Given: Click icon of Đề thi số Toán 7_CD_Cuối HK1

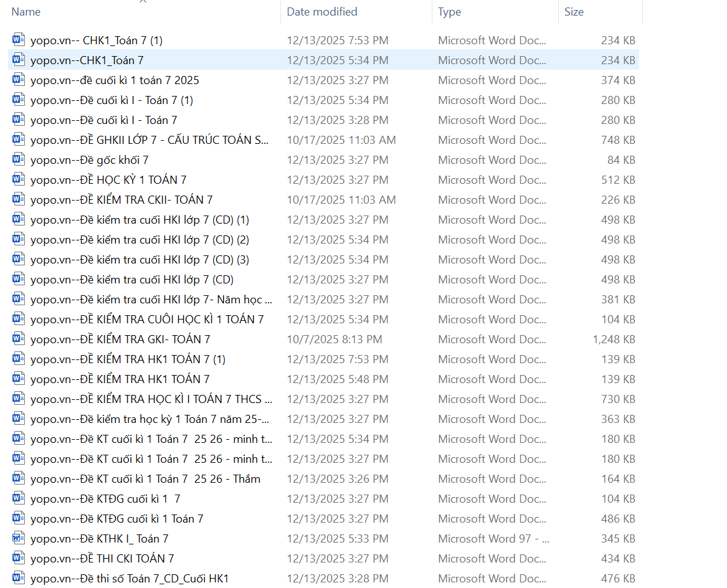Looking at the screenshot, I should (x=19, y=579).
